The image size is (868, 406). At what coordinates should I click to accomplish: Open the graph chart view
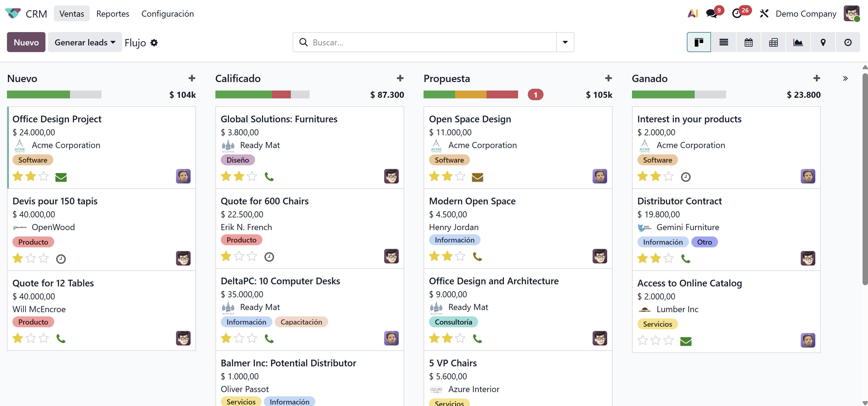798,42
